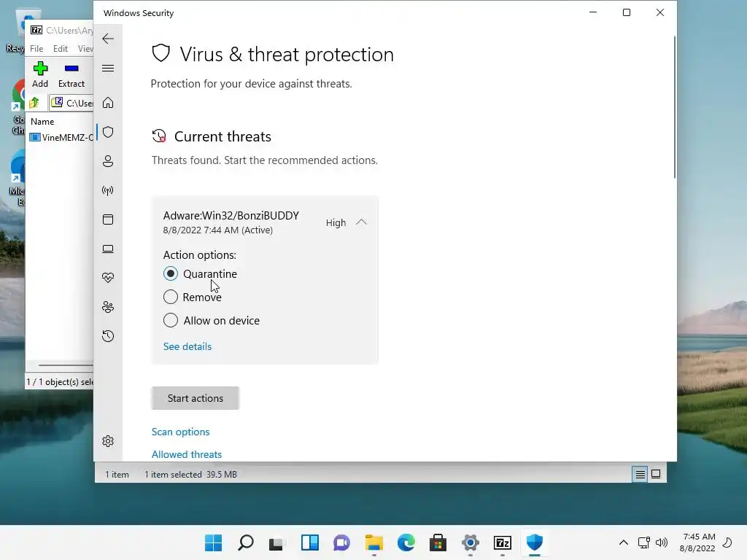Open Microsoft Edge from taskbar
Viewport: 747px width, 560px height.
(406, 542)
